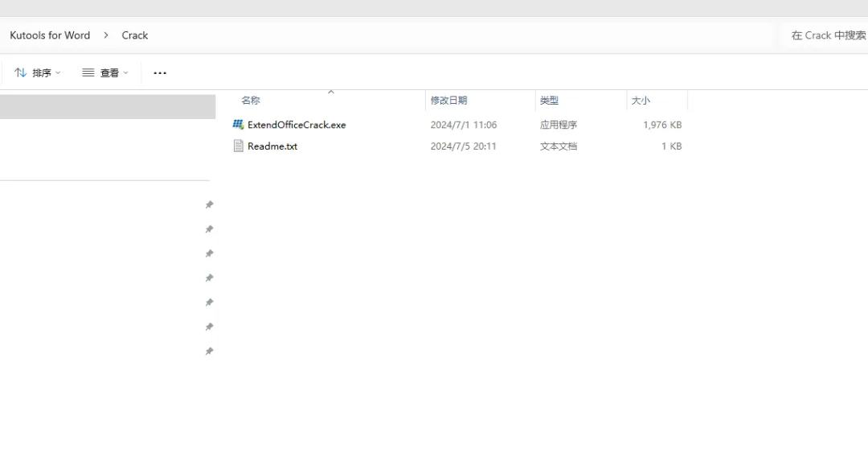This screenshot has width=868, height=457.
Task: Click the 1 KB size cell
Action: pos(671,146)
